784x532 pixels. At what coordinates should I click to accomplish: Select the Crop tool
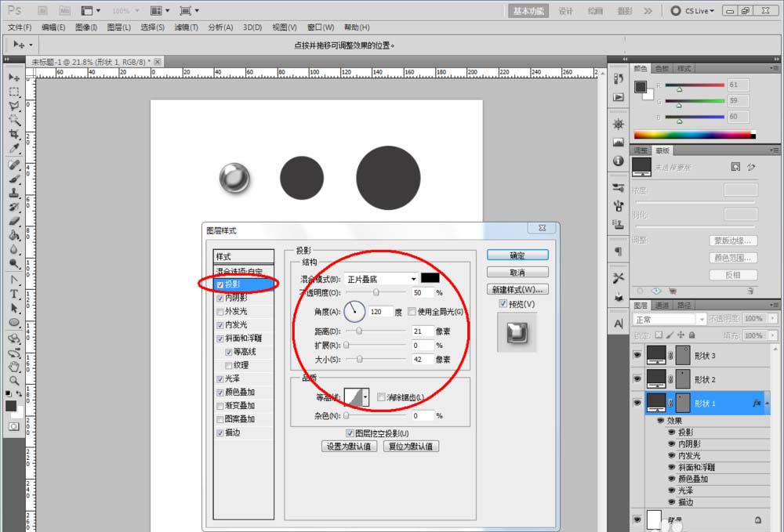point(14,134)
